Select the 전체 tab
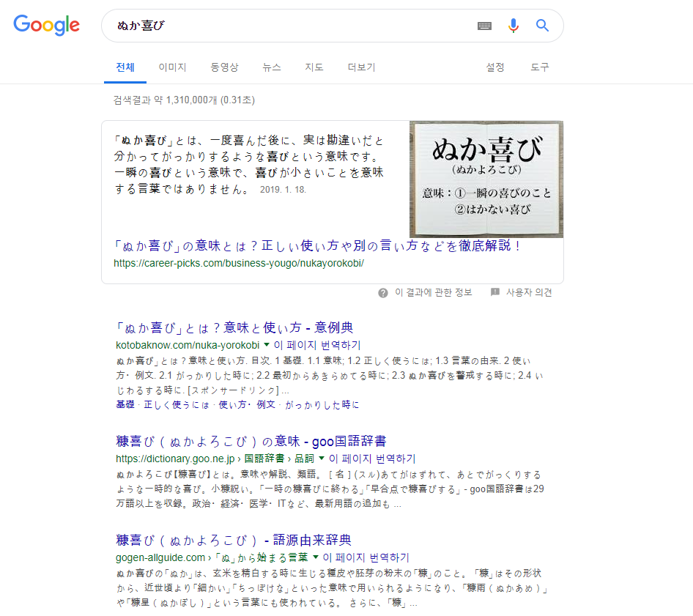The width and height of the screenshot is (693, 616). pyautogui.click(x=125, y=67)
